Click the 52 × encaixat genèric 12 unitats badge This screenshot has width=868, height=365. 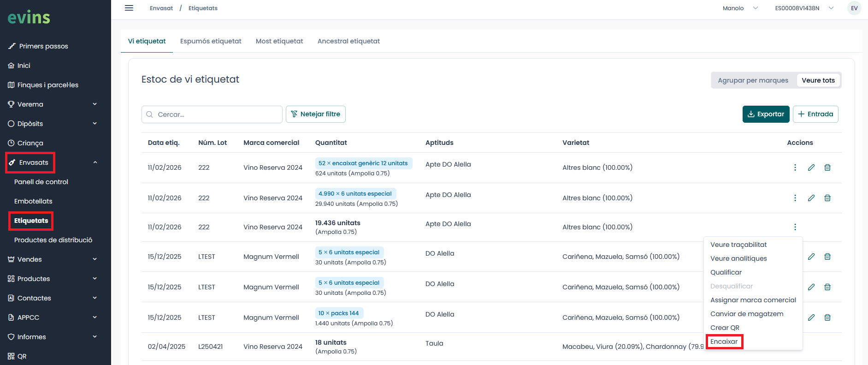pyautogui.click(x=364, y=163)
